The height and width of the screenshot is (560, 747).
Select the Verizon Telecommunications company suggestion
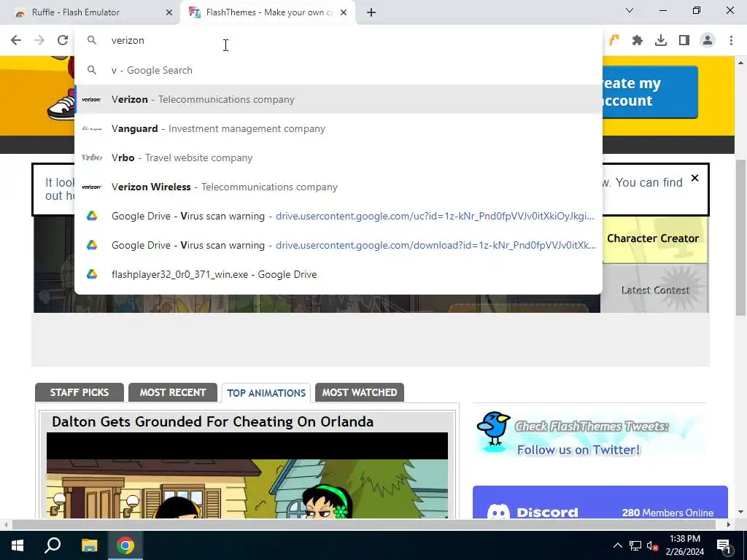pyautogui.click(x=338, y=99)
